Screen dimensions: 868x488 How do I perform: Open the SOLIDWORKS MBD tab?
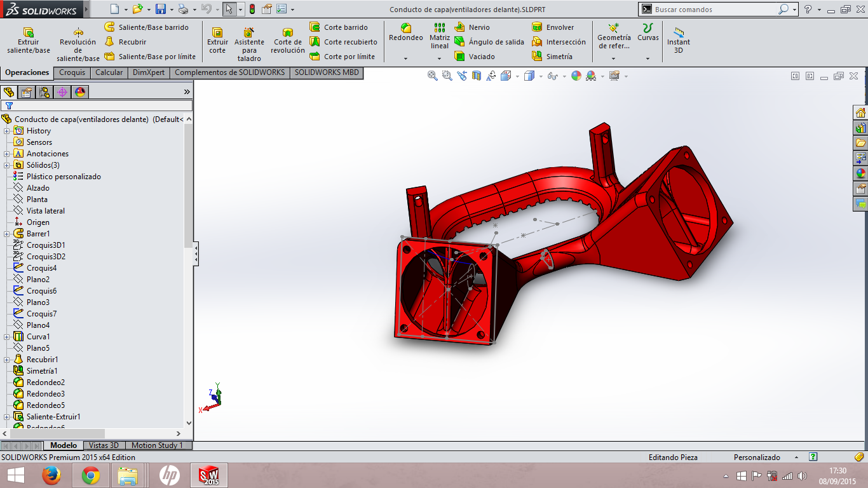click(x=327, y=72)
